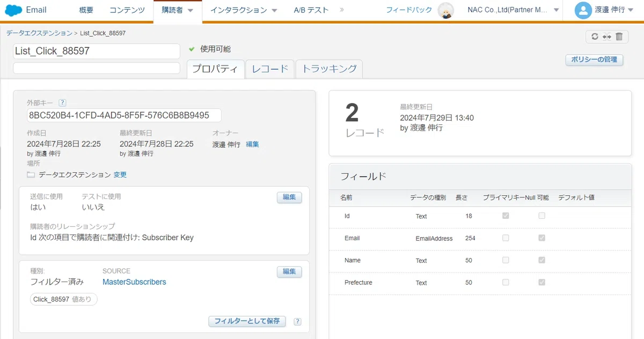This screenshot has width=644, height=339.
Task: Toggle primary key checkbox for Name field
Action: pyautogui.click(x=506, y=260)
